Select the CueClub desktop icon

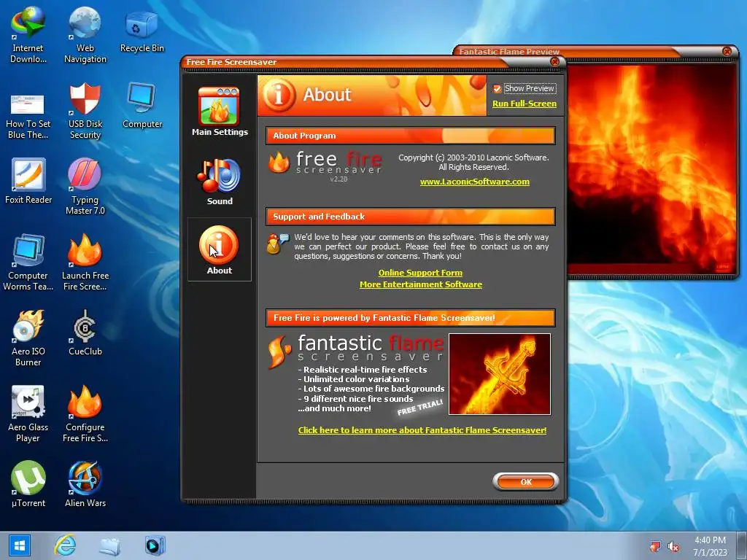(x=85, y=332)
